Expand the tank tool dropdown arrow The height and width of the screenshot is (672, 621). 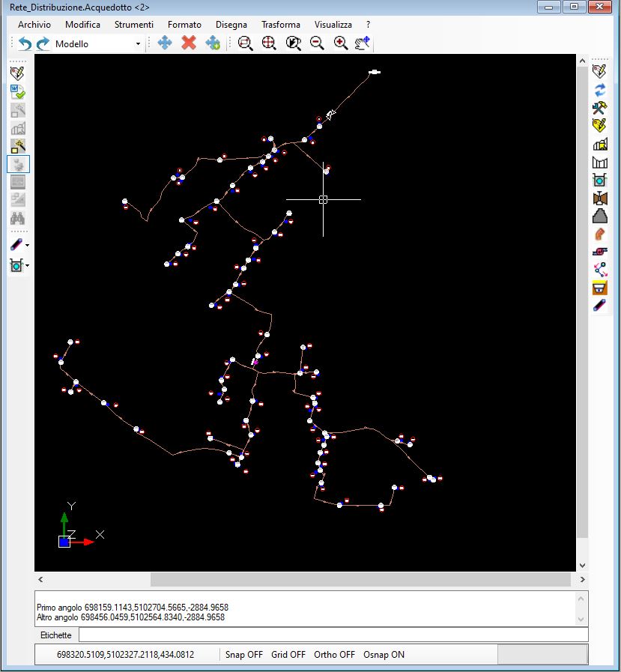tap(28, 265)
